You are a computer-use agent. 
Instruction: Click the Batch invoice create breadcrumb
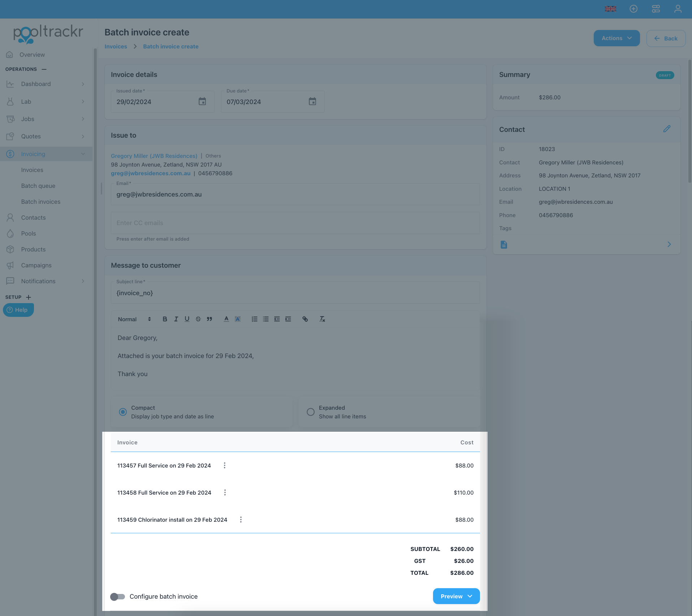click(x=170, y=47)
